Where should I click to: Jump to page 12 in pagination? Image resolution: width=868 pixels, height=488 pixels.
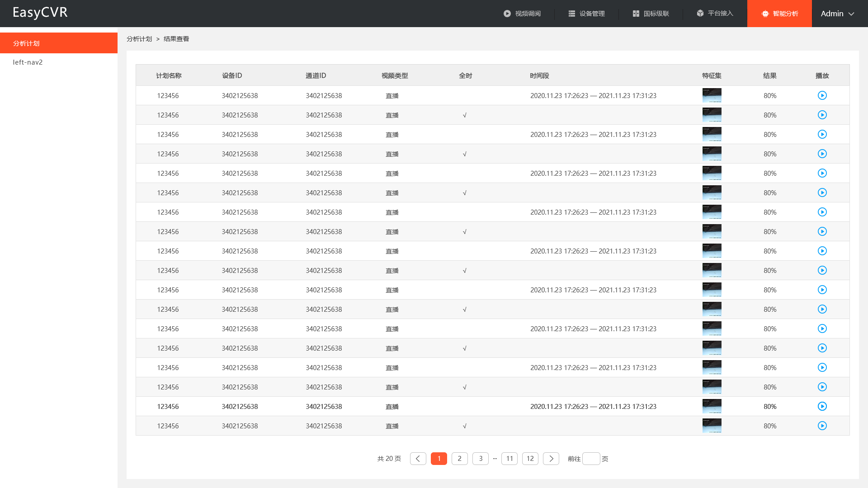coord(530,459)
